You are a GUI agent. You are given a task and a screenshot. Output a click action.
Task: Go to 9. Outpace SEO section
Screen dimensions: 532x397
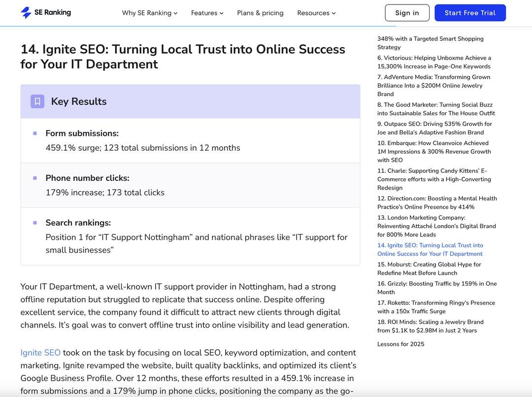pos(434,128)
